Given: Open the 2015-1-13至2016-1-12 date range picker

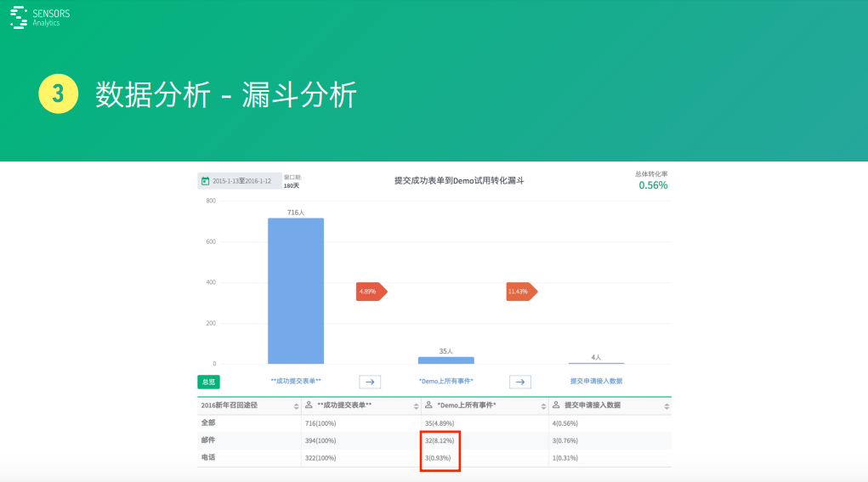Looking at the screenshot, I should [241, 181].
